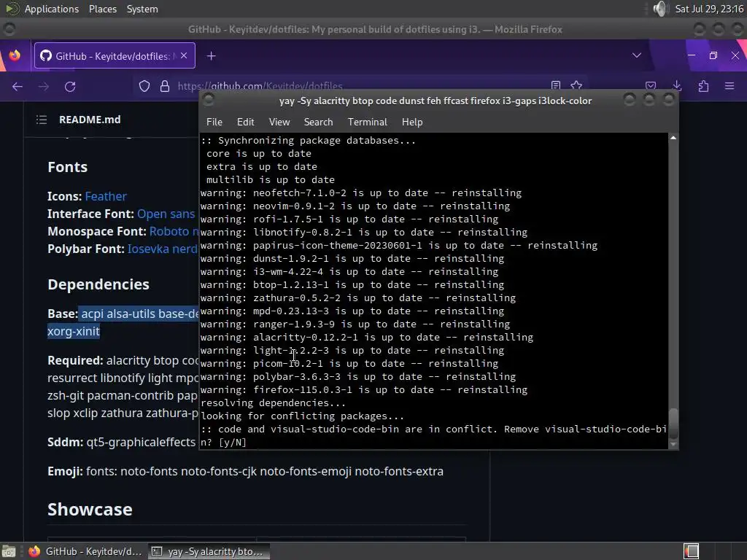Open Firefox downloads panel
The width and height of the screenshot is (747, 560).
click(677, 86)
